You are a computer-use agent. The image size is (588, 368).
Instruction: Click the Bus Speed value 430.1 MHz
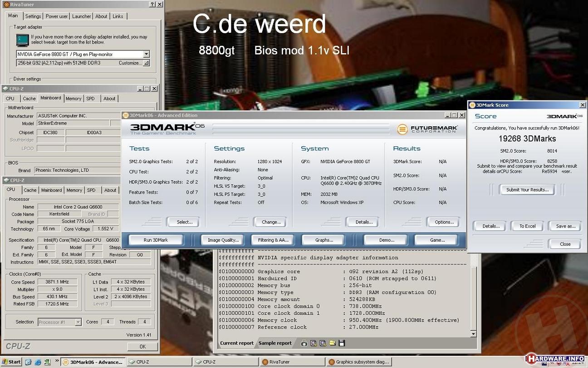(57, 297)
